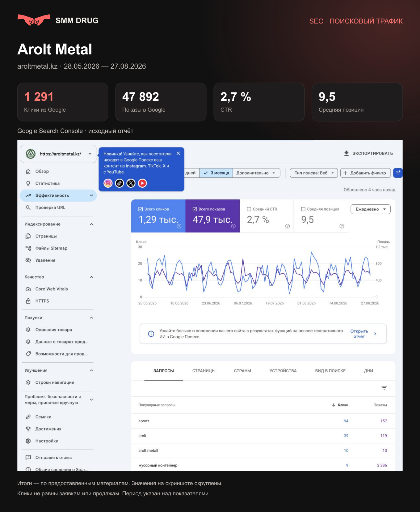Click the Arolt Metal site property logo
Viewport: 420px width, 512px height.
(31, 154)
